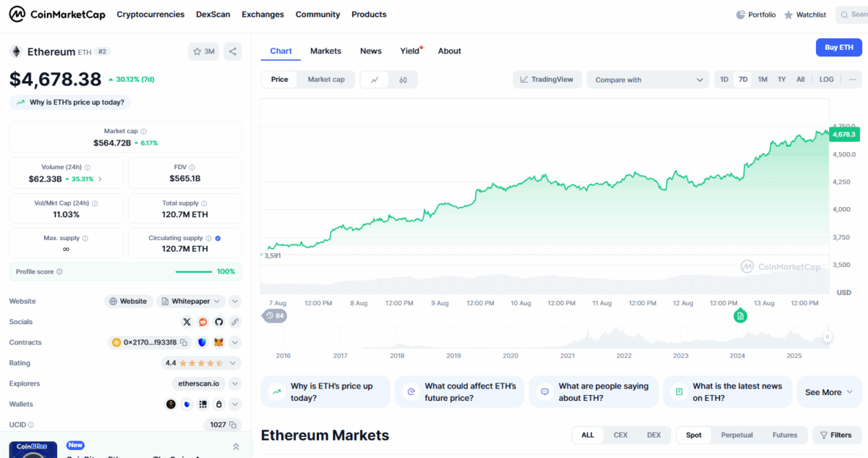The image size is (868, 458).
Task: Click Market cap info icon
Action: point(143,132)
